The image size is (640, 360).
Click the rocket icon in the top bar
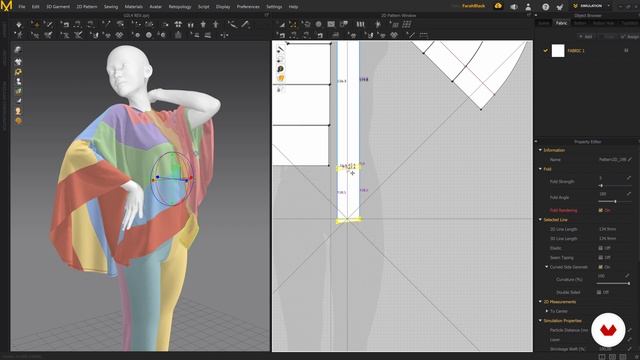point(560,7)
